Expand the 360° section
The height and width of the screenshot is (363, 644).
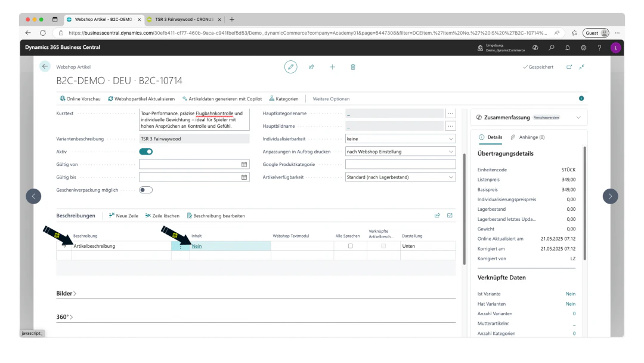[64, 317]
